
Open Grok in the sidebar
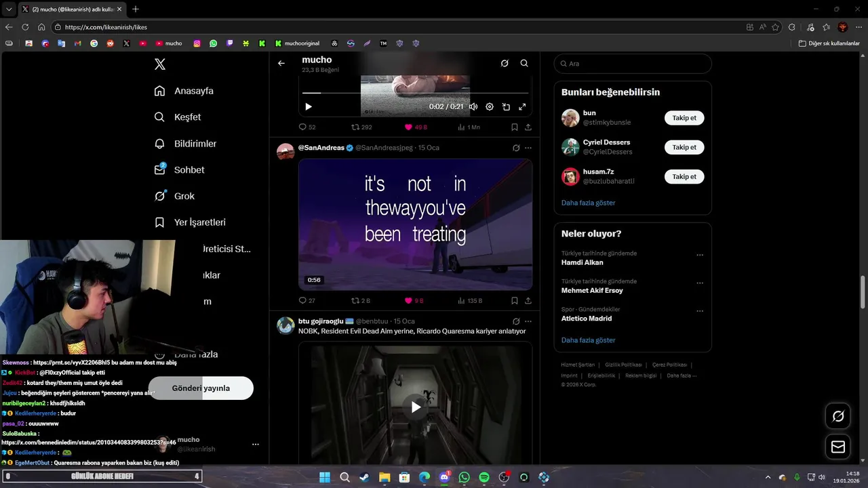click(175, 196)
